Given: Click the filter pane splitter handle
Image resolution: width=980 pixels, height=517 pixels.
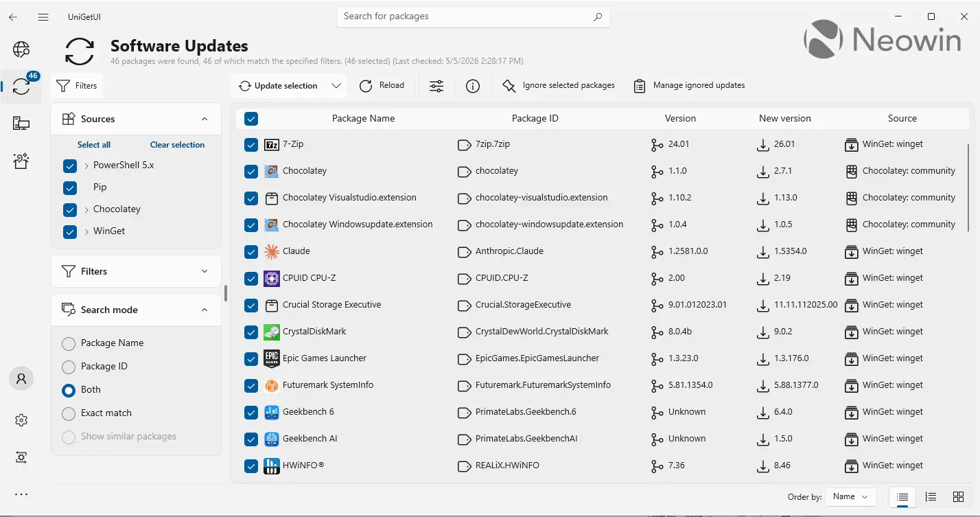Looking at the screenshot, I should click(x=226, y=293).
